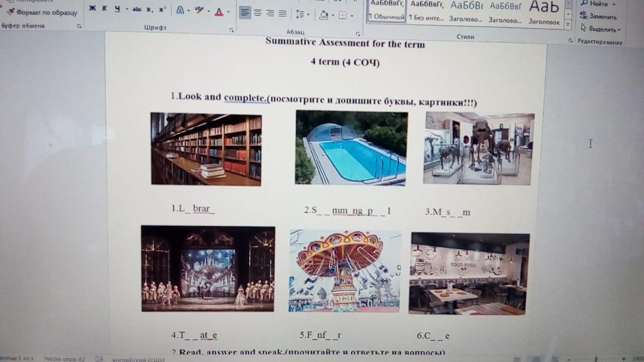Click the word count (Число слов: 42)

point(64,359)
